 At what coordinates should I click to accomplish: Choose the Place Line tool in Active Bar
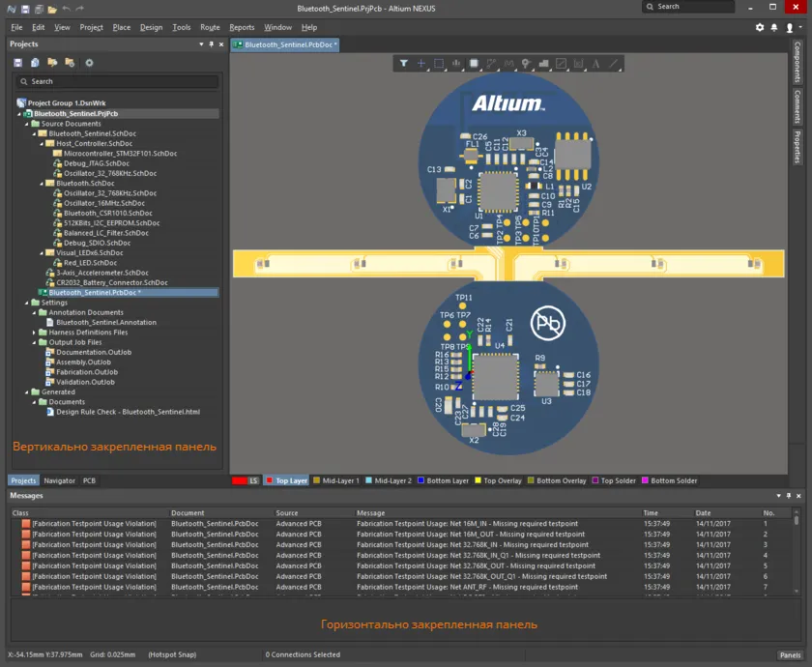tap(614, 64)
